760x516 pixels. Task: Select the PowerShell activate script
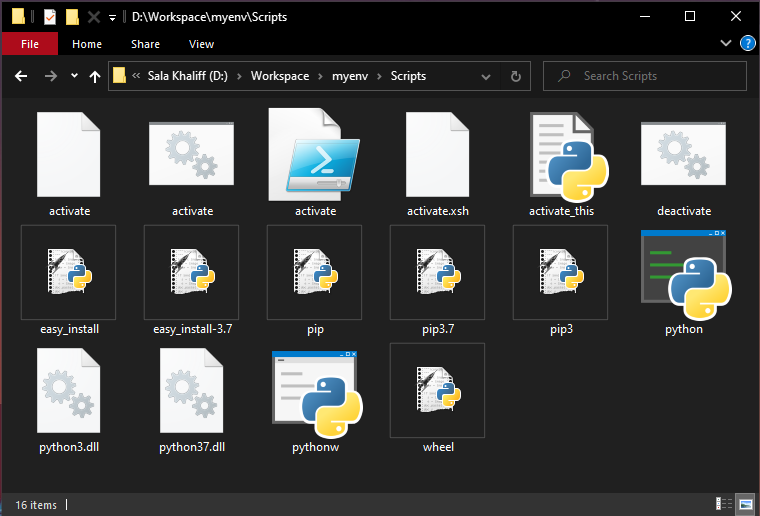315,155
